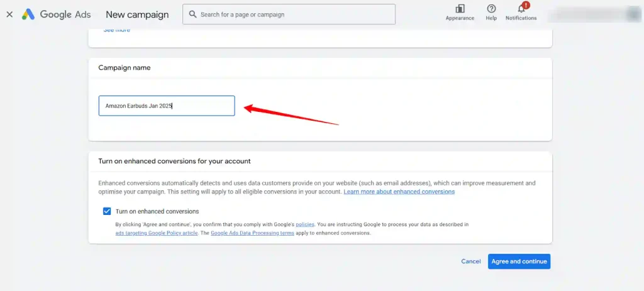This screenshot has width=644, height=291.
Task: Click the "Campaign name" section heading
Action: click(x=125, y=68)
